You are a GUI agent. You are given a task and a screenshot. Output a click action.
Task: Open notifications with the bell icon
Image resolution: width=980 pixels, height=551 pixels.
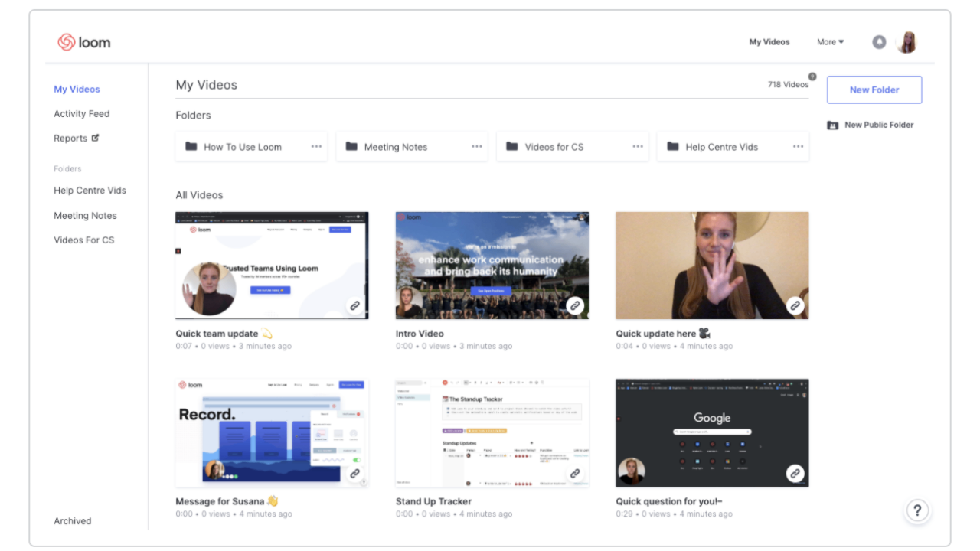click(x=879, y=42)
